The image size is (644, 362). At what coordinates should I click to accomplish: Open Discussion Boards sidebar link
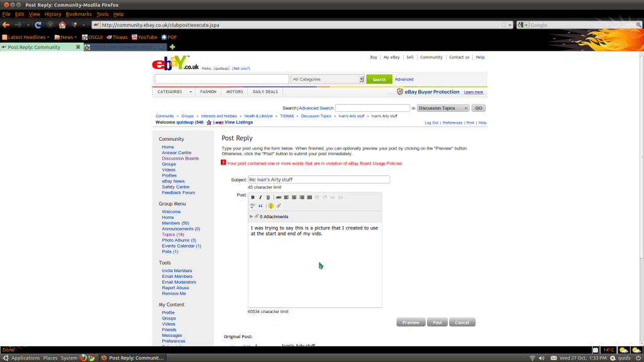(180, 158)
